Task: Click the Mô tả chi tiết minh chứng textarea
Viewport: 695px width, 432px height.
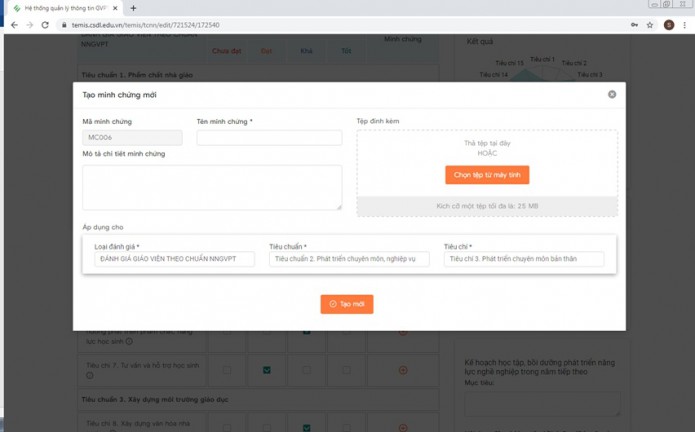Action: click(x=212, y=187)
